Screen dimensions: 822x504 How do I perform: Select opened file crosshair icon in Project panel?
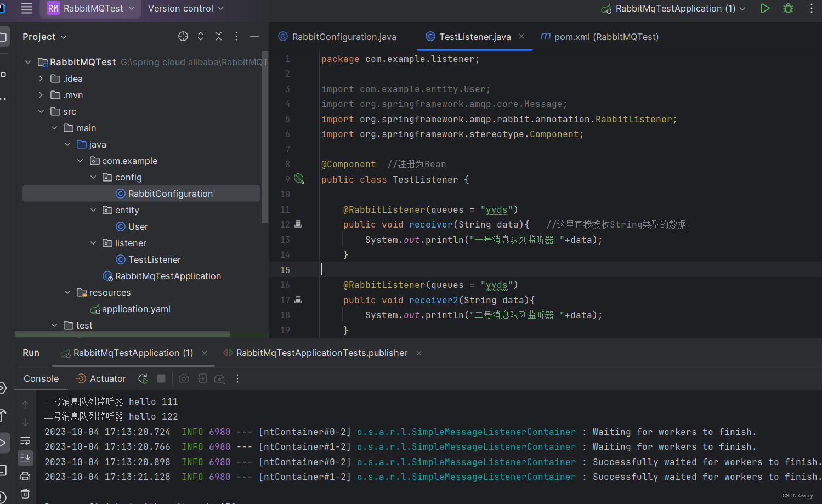pyautogui.click(x=183, y=36)
